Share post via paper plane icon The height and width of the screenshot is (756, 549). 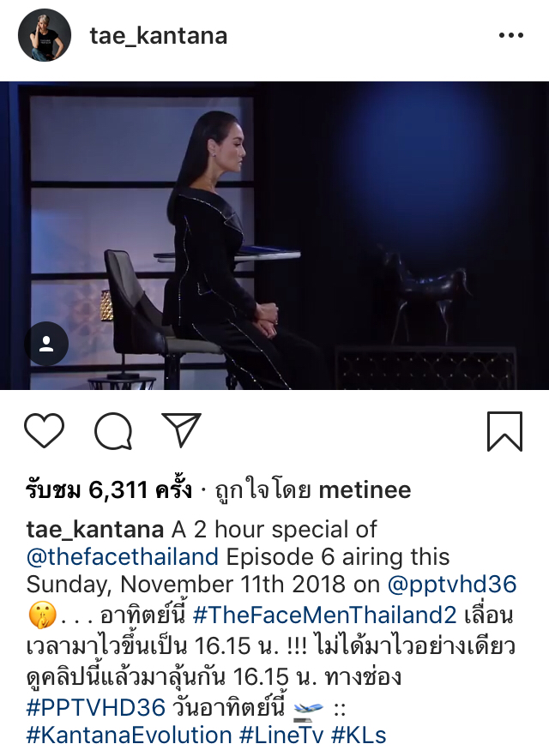(x=181, y=429)
